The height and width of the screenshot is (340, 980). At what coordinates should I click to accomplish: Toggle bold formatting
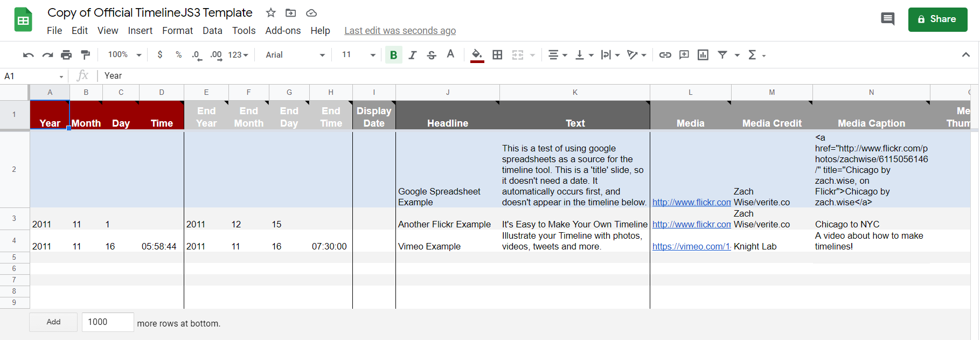[393, 55]
